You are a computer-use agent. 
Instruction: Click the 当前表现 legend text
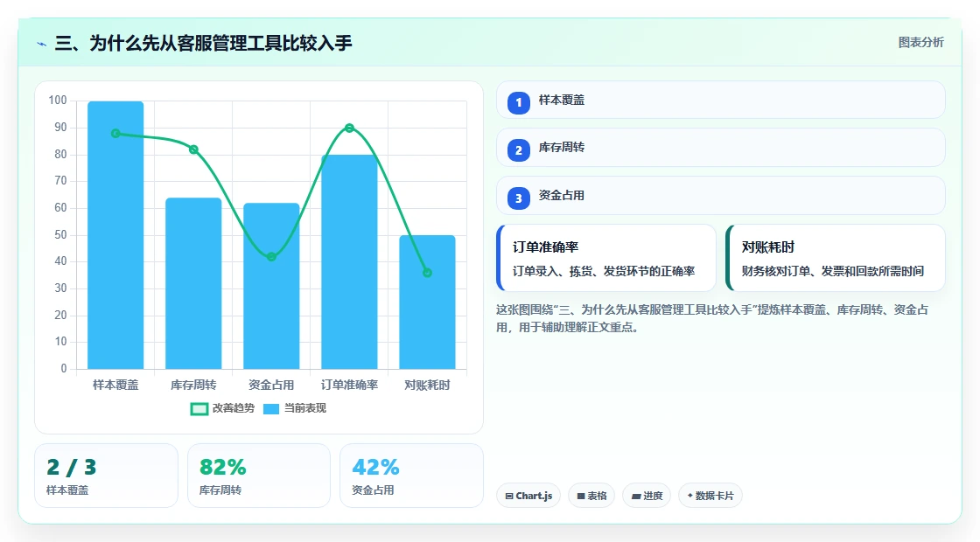pyautogui.click(x=305, y=408)
